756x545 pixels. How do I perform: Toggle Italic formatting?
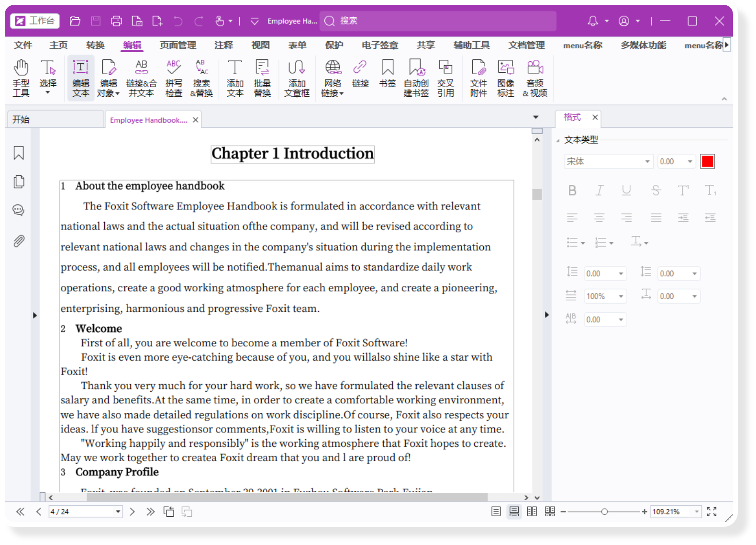coord(599,191)
